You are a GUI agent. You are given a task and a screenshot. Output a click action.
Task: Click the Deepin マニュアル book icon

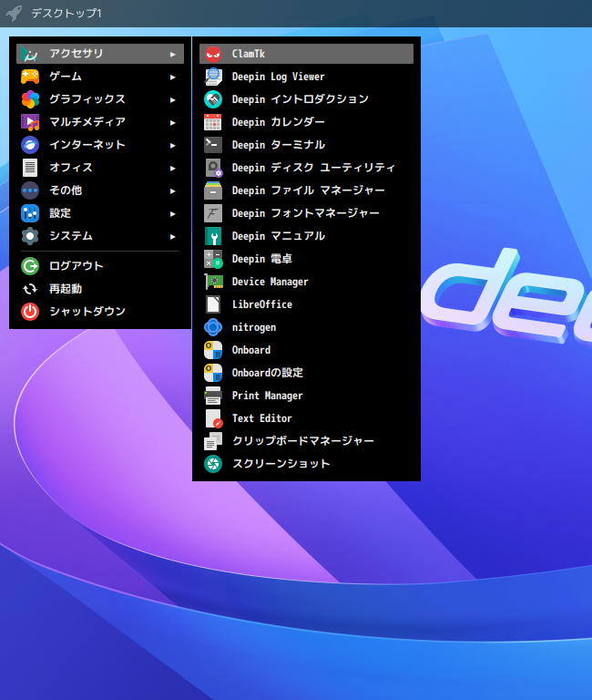(x=213, y=236)
